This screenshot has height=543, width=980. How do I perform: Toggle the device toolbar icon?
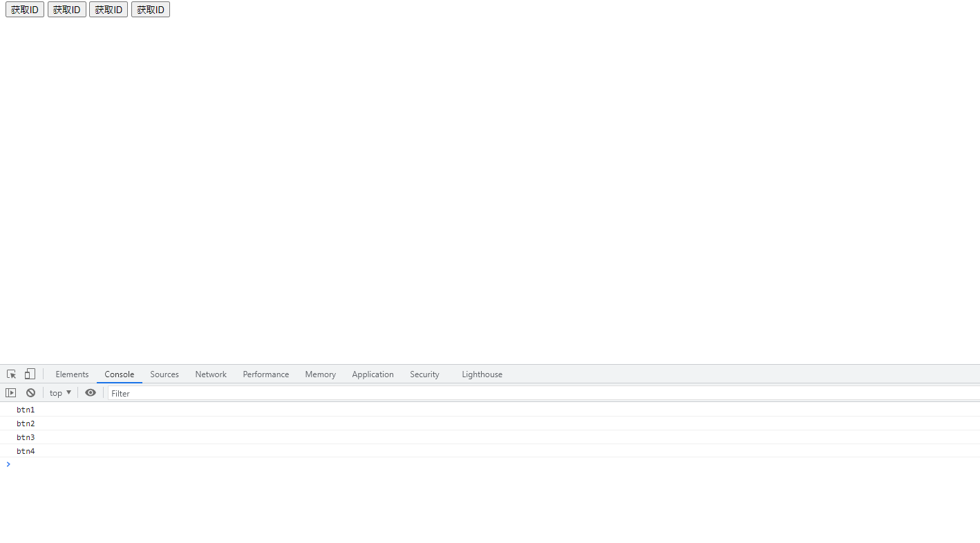point(30,374)
